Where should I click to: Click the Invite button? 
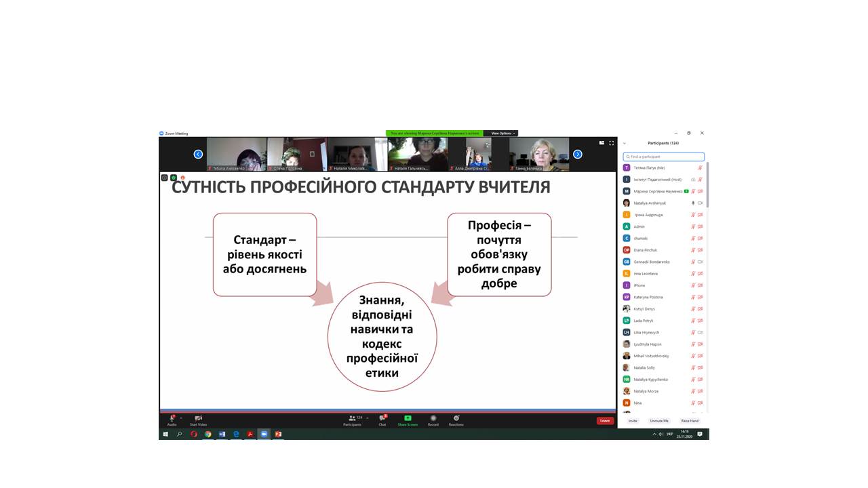click(x=633, y=421)
